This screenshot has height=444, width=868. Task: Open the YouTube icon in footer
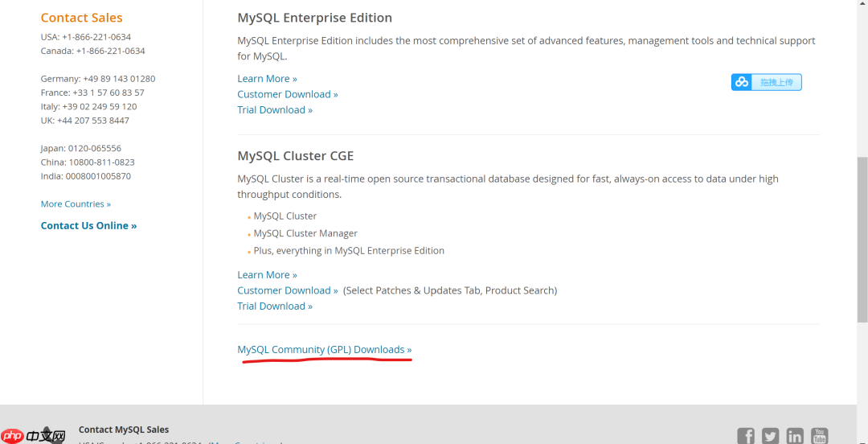[819, 435]
